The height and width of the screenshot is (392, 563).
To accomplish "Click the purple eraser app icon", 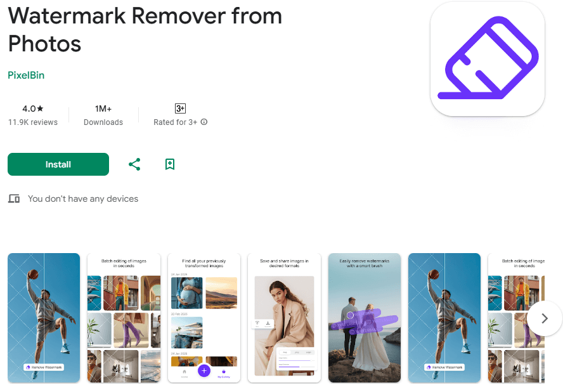I will click(488, 59).
